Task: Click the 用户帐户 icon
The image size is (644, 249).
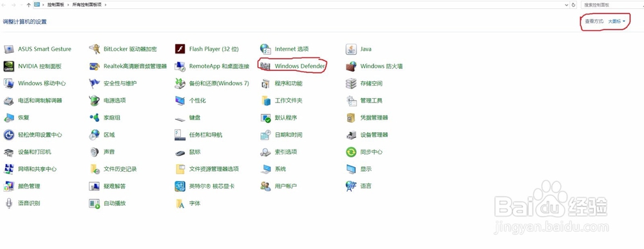Action: point(266,186)
